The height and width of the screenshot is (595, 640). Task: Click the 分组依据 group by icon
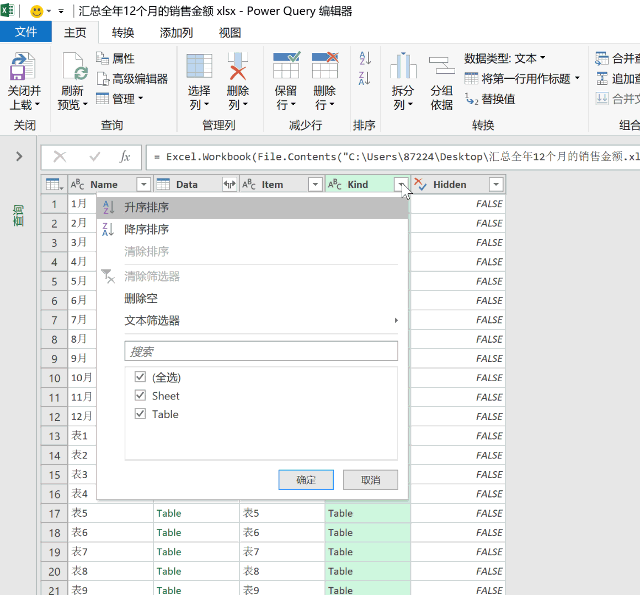(x=442, y=66)
